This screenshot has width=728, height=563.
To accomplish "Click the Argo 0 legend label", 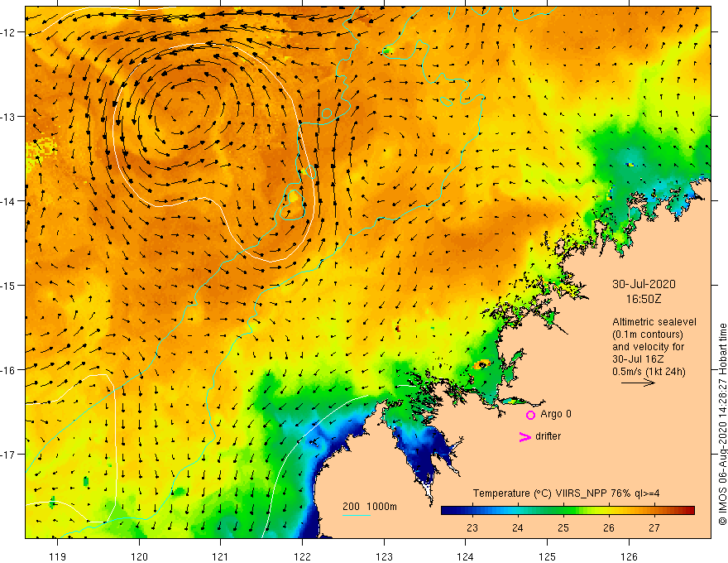I will (556, 414).
